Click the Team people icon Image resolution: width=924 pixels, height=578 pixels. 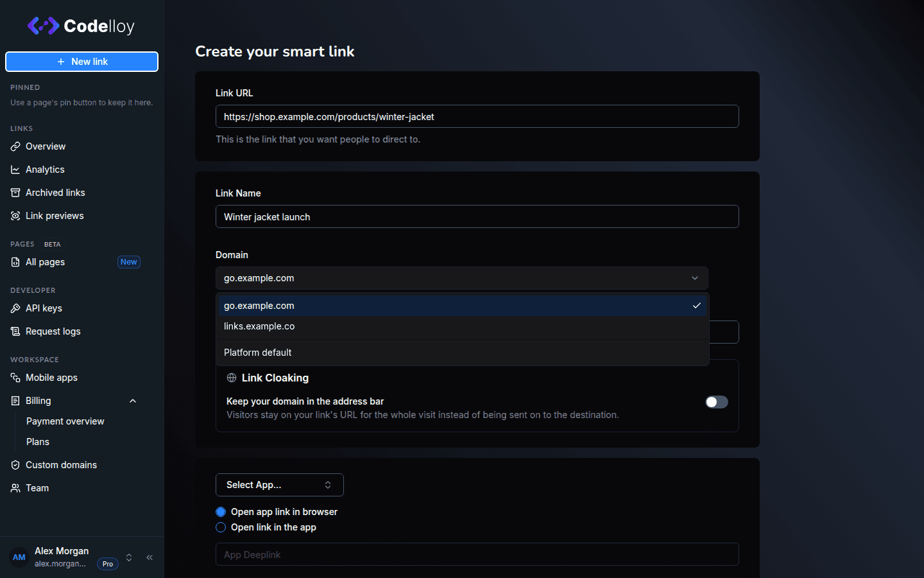coord(15,488)
